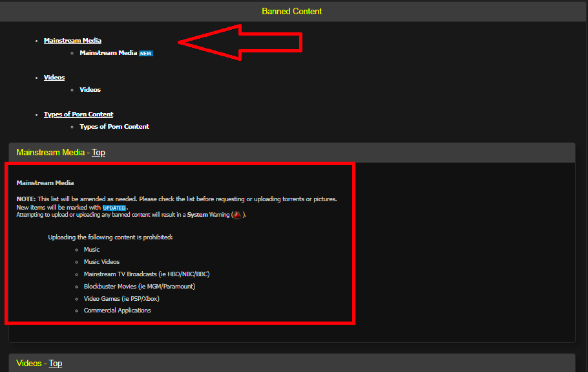Screen dimensions: 588x372
Task: Click the Commercial Applications list entry
Action: pos(117,311)
